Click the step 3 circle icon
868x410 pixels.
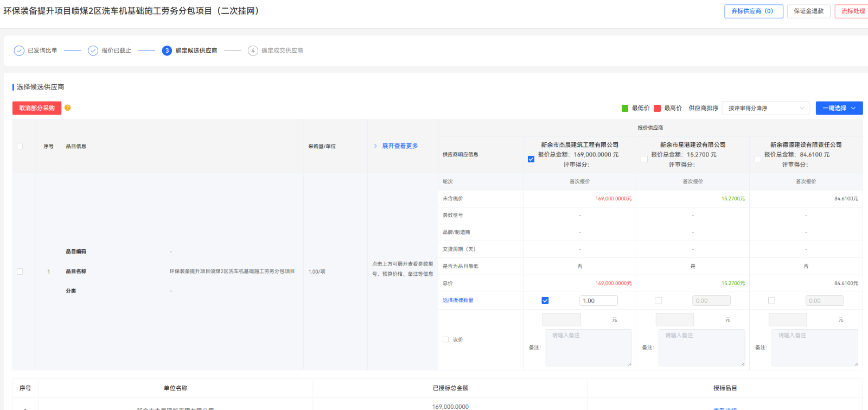167,51
